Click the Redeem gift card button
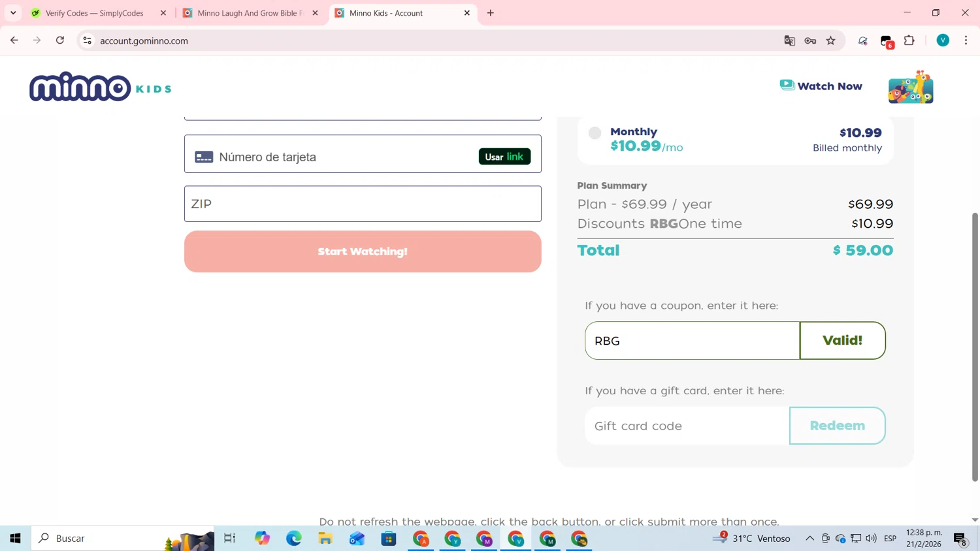The image size is (980, 551). (x=837, y=426)
